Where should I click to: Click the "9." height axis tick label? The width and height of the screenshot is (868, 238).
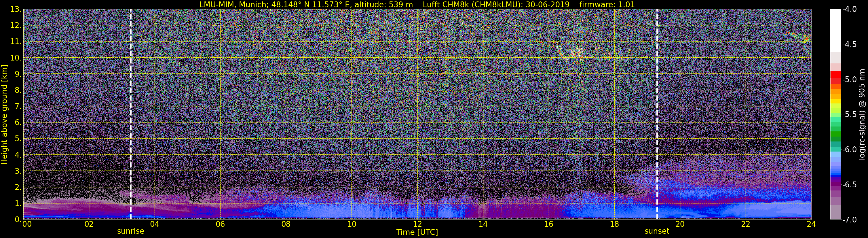pos(18,74)
